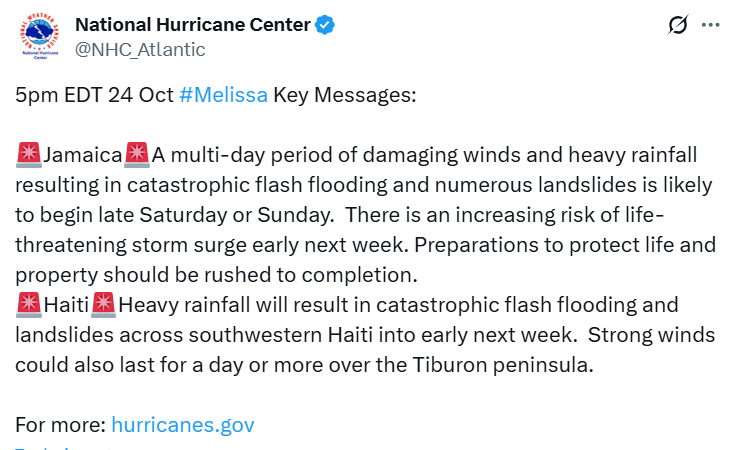Viewport: 740px width, 450px height.
Task: Open the @NHC_Atlantic handle
Action: [141, 49]
